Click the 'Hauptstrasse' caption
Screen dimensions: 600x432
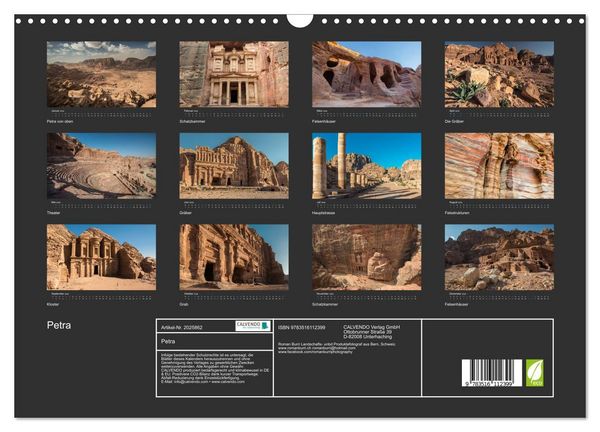(323, 213)
